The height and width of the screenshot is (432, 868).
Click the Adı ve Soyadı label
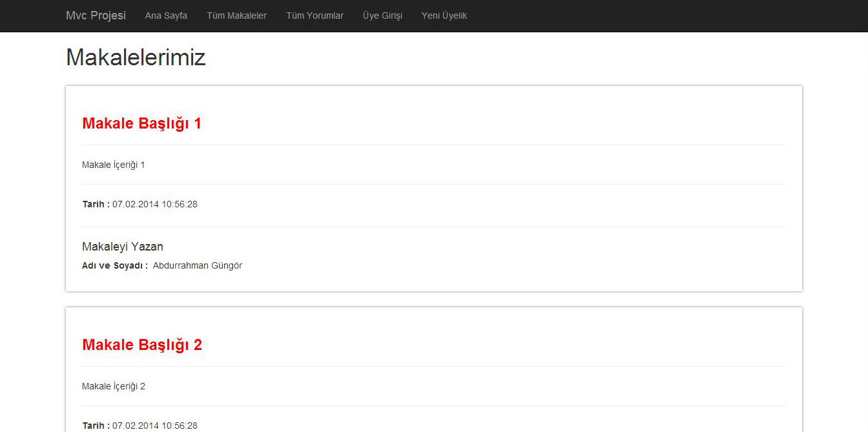pos(114,265)
